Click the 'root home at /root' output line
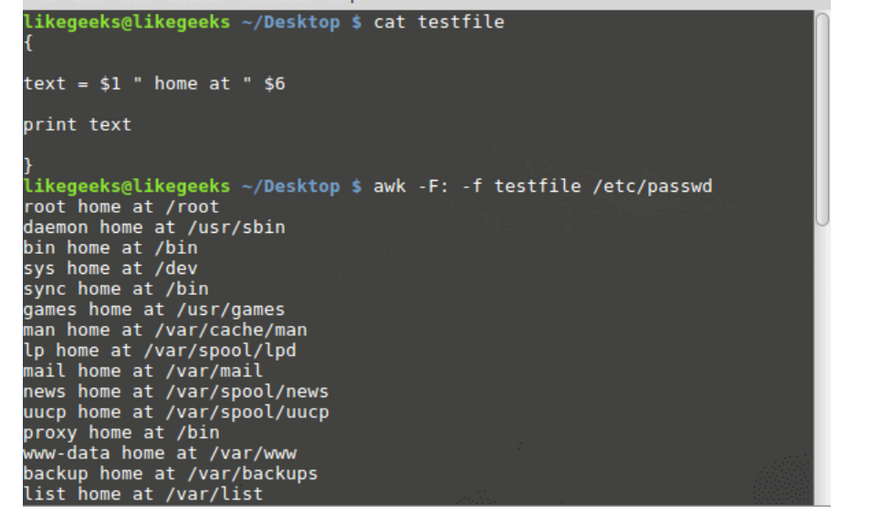The height and width of the screenshot is (515, 880). (x=120, y=207)
